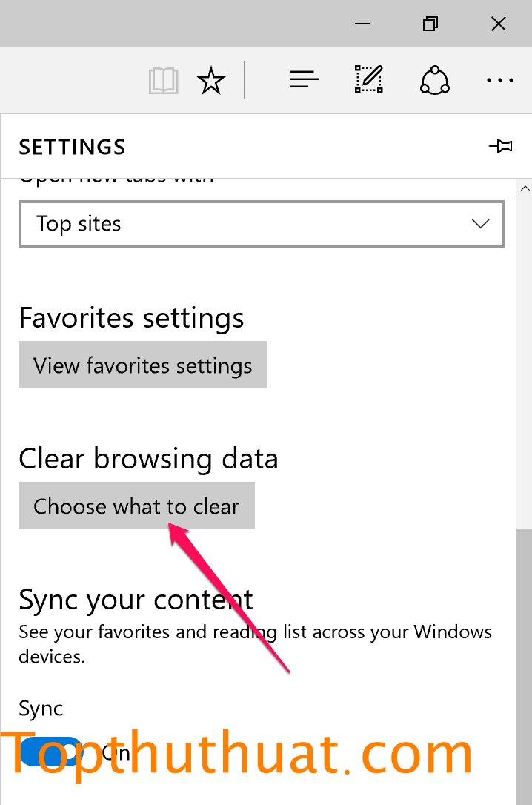The width and height of the screenshot is (532, 805).
Task: Open the Hub three-lines icon
Action: (x=305, y=79)
